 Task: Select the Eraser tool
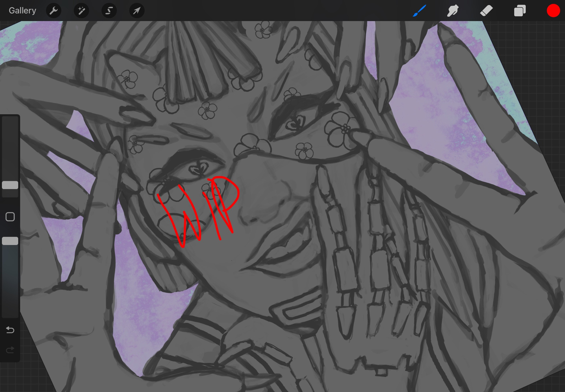(486, 11)
